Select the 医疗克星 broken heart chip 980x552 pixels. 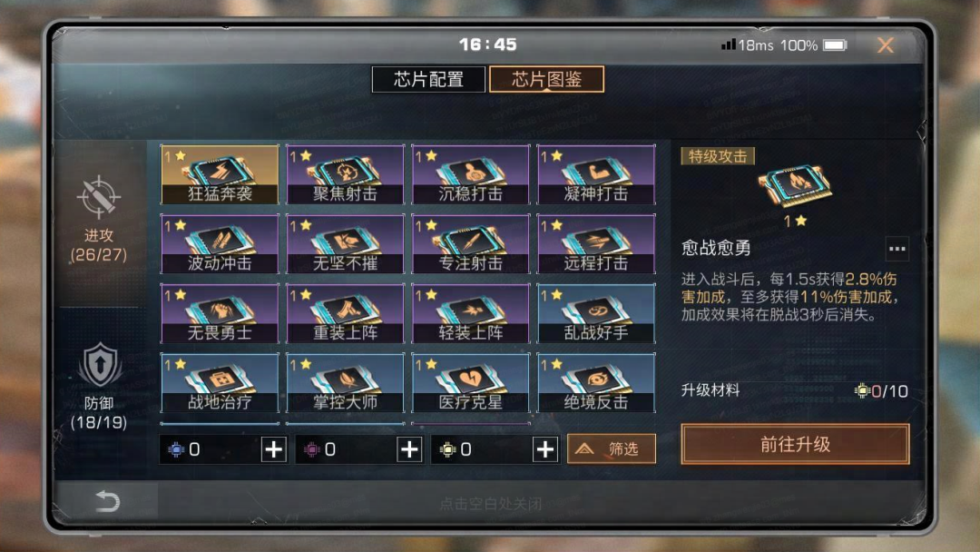(x=471, y=382)
